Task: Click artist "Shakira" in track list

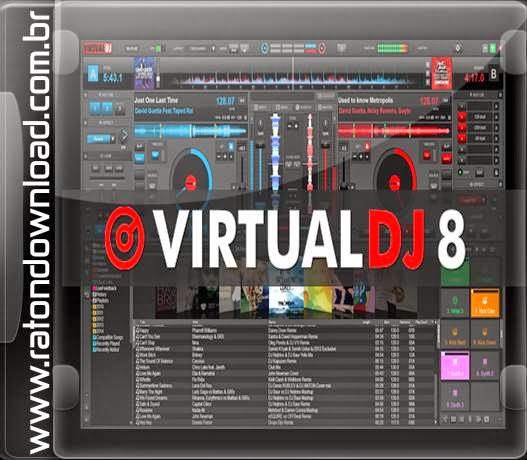Action: [197, 349]
